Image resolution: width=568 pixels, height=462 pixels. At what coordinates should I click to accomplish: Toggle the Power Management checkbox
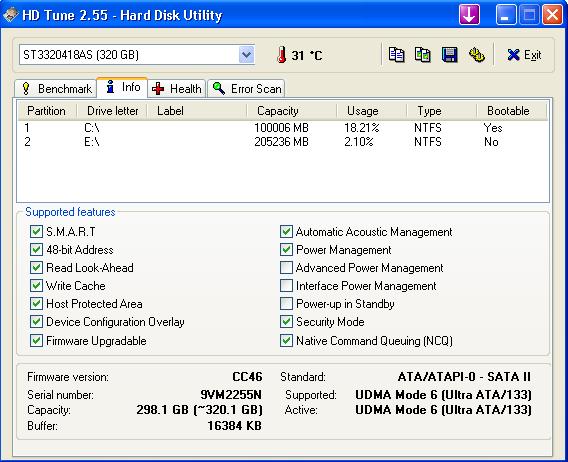coord(286,250)
